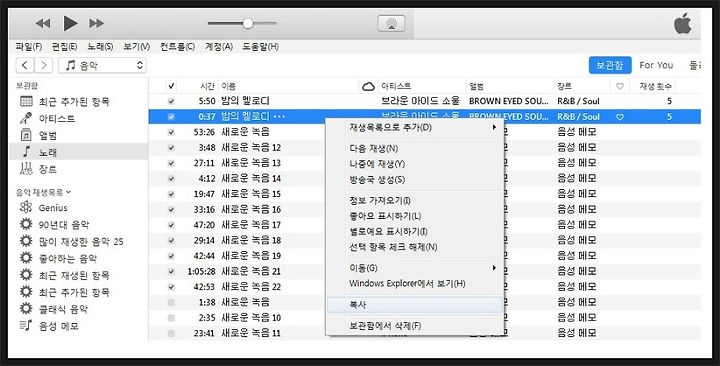Choose 정보 가져오기(I) in context menu
The image size is (720, 366).
pyautogui.click(x=414, y=201)
